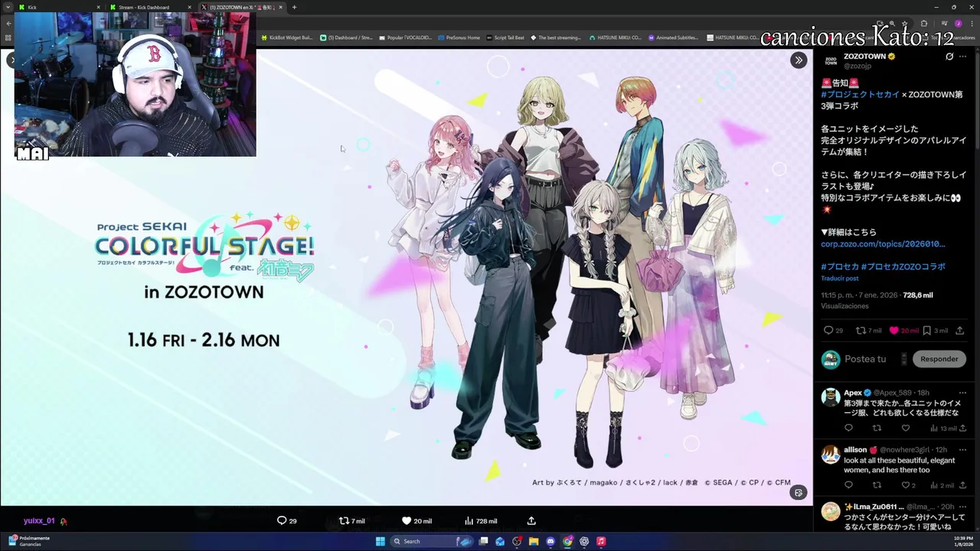Click the repost icon showing 7 mil in panel
Screen dimensions: 980x551
pyautogui.click(x=860, y=331)
